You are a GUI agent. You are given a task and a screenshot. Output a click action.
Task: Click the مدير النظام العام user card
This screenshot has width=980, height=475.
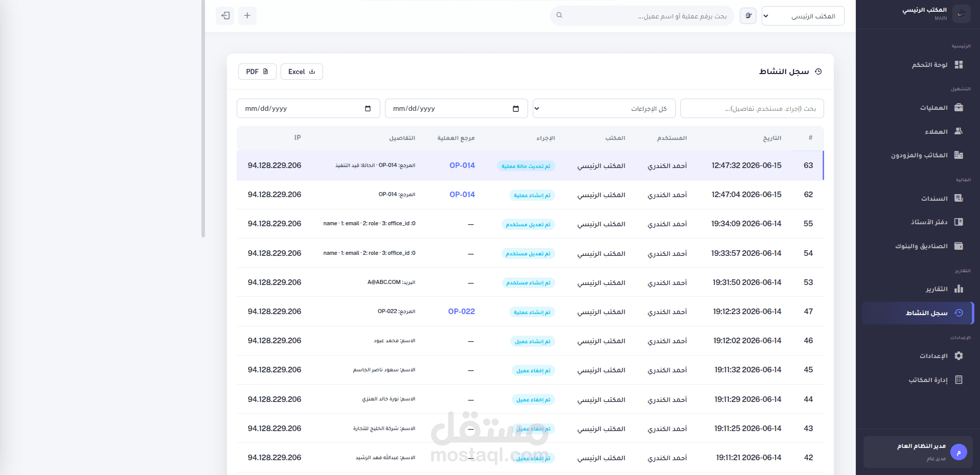(x=918, y=452)
